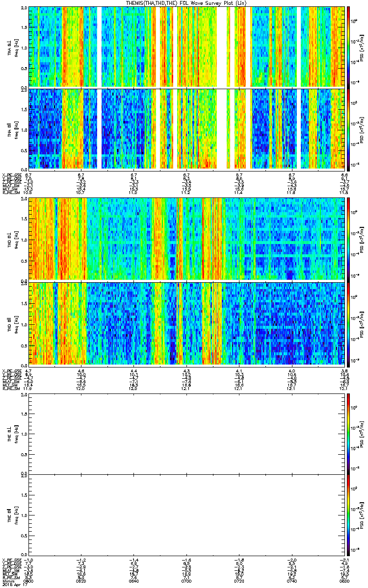The height and width of the screenshot is (588, 368).
Task: Click the 0740 time tick label
Action: (292, 580)
